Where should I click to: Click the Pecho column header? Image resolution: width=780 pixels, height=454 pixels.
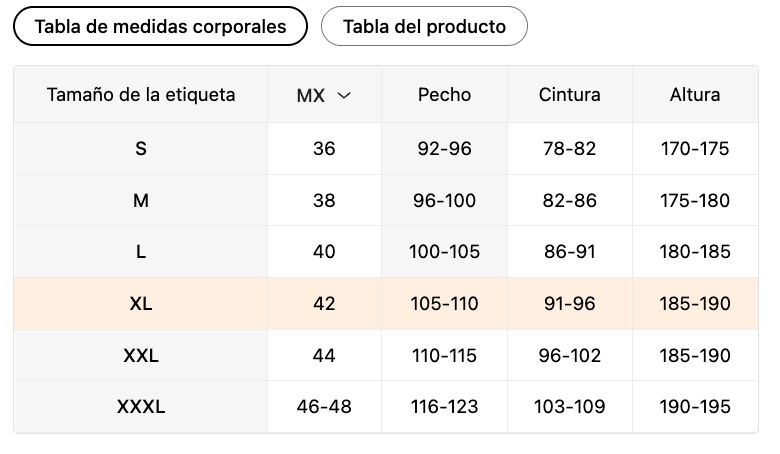pyautogui.click(x=444, y=95)
